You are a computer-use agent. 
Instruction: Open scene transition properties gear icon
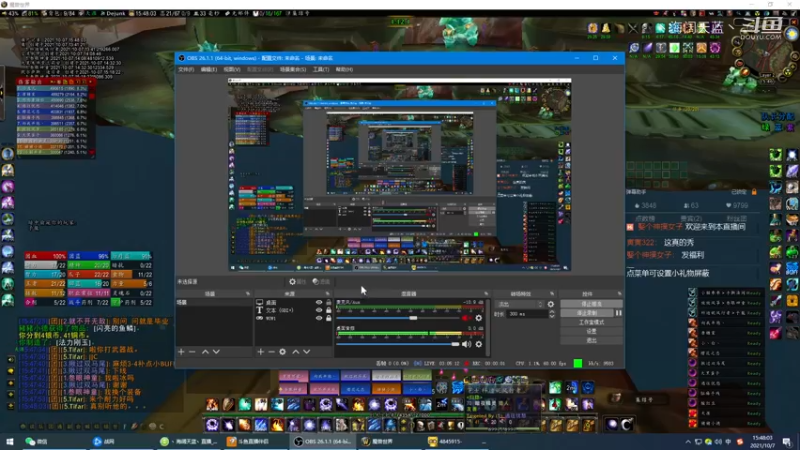pyautogui.click(x=551, y=304)
